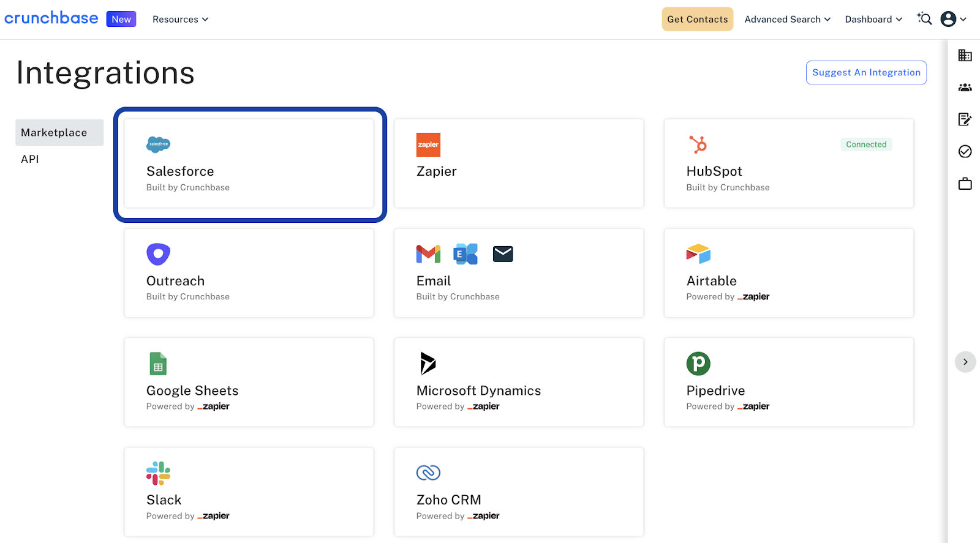Screen dimensions: 980x543
Task: Open the user account menu
Action: pos(954,19)
